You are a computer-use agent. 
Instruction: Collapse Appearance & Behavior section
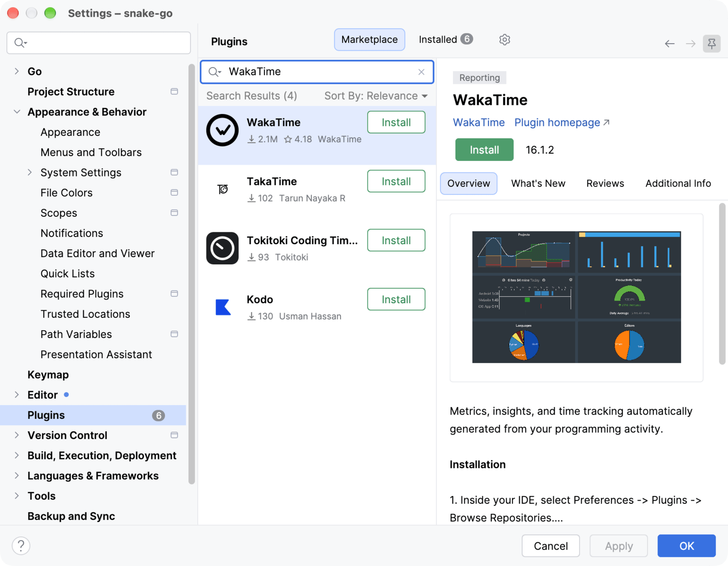click(17, 112)
